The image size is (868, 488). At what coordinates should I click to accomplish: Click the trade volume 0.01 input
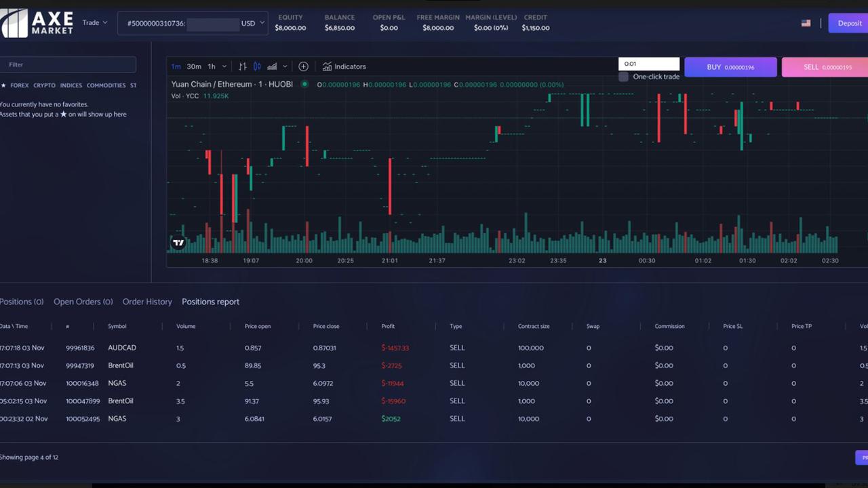pos(649,64)
